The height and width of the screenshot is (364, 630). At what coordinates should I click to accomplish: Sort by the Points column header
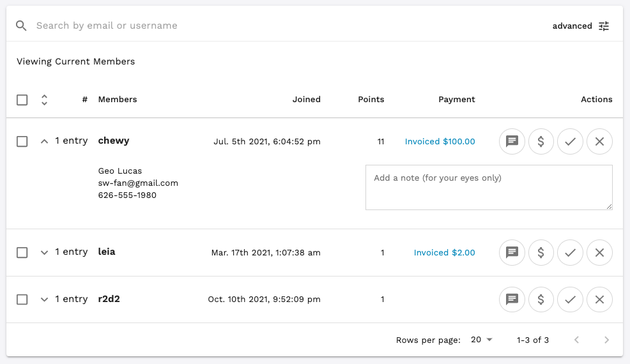371,100
